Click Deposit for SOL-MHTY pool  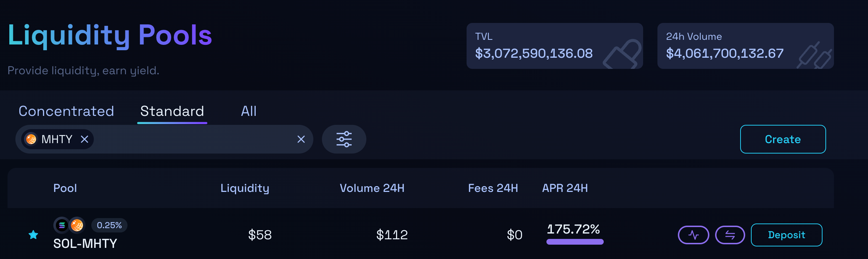coord(786,235)
